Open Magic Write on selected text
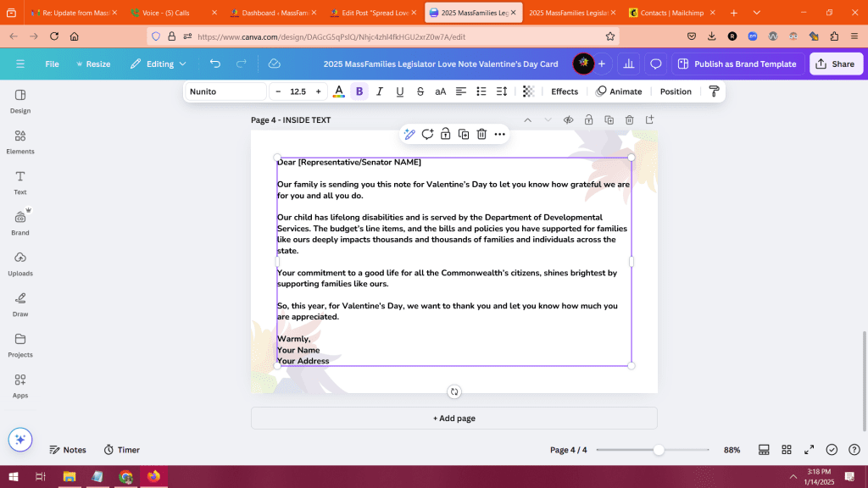868x488 pixels. (x=409, y=135)
